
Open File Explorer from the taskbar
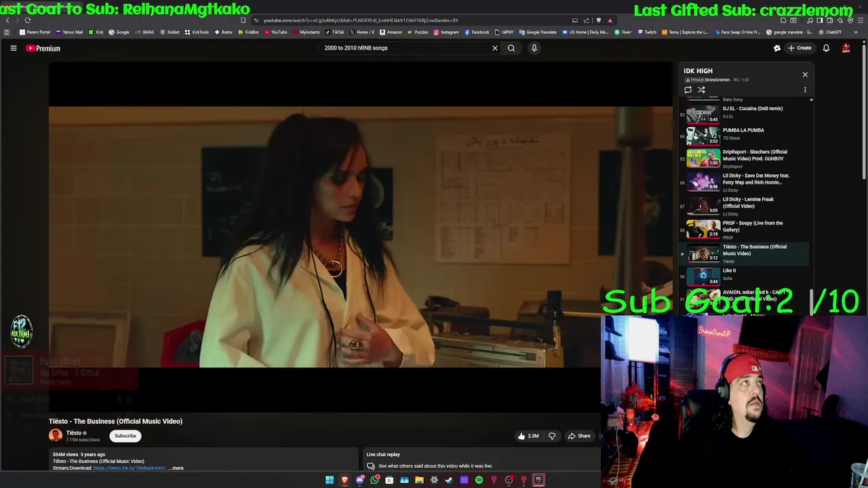419,480
